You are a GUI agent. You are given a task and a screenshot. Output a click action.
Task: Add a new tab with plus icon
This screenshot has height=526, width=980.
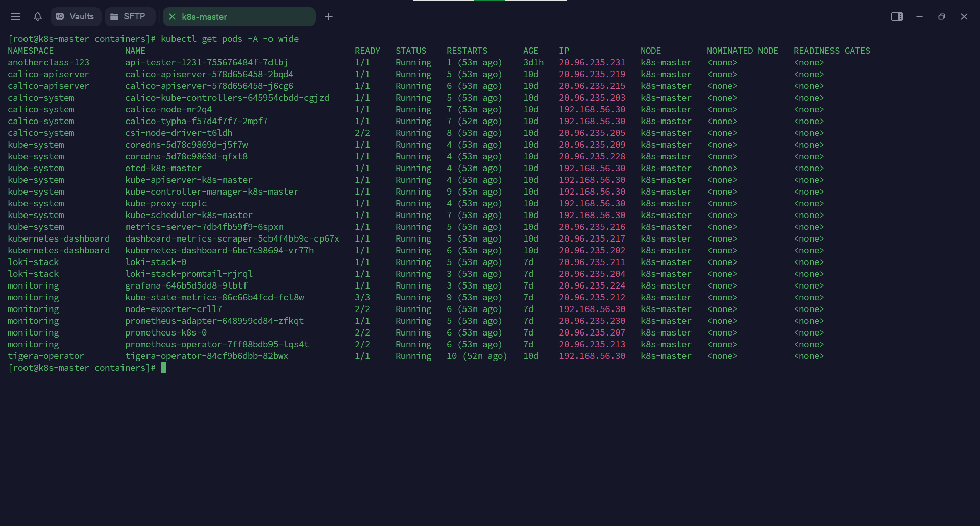pos(329,17)
